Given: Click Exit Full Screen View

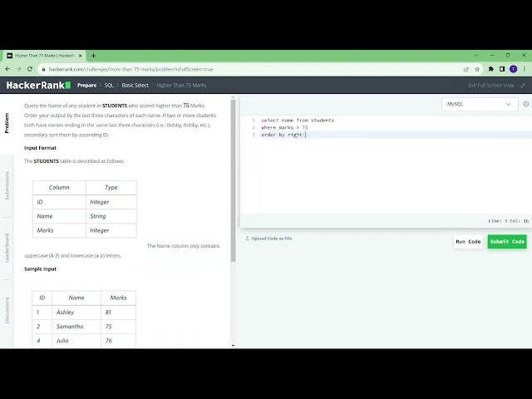Looking at the screenshot, I should [491, 85].
